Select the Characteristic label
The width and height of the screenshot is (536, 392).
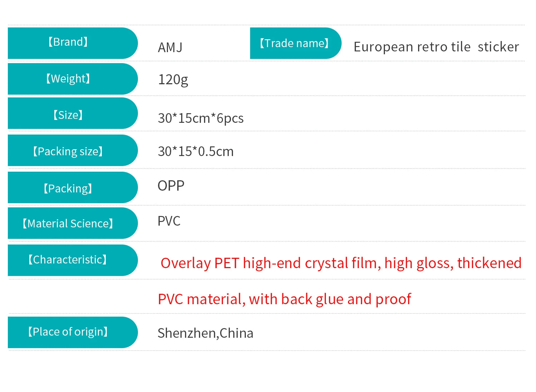pos(68,260)
